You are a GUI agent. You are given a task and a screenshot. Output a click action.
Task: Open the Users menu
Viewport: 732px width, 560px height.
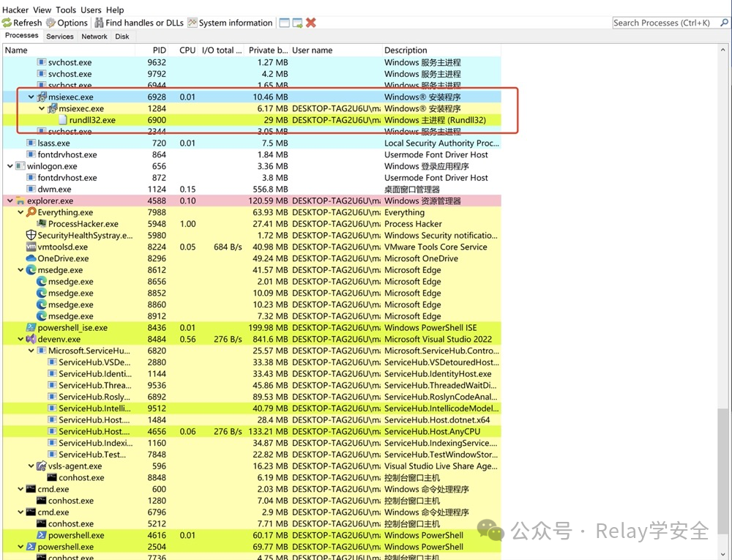91,10
